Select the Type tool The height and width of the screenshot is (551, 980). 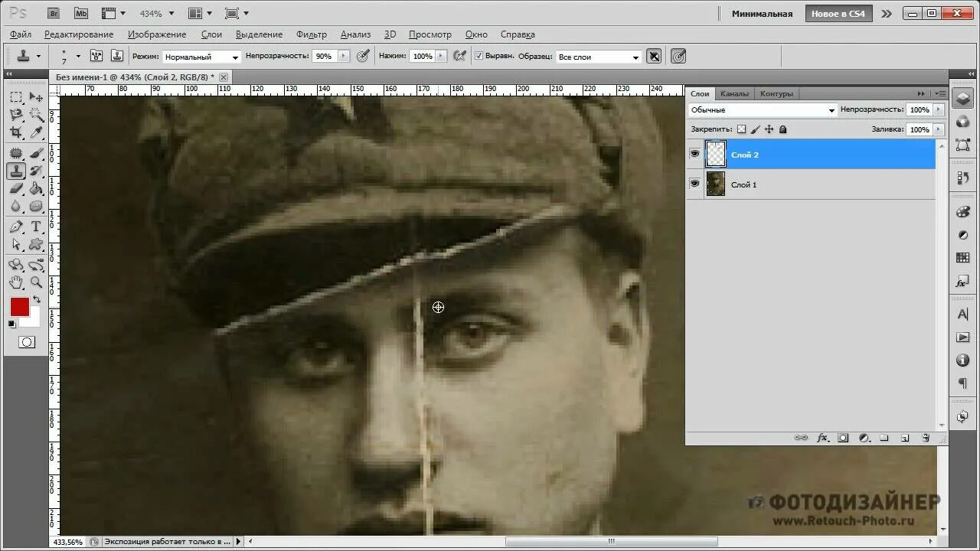pos(36,227)
